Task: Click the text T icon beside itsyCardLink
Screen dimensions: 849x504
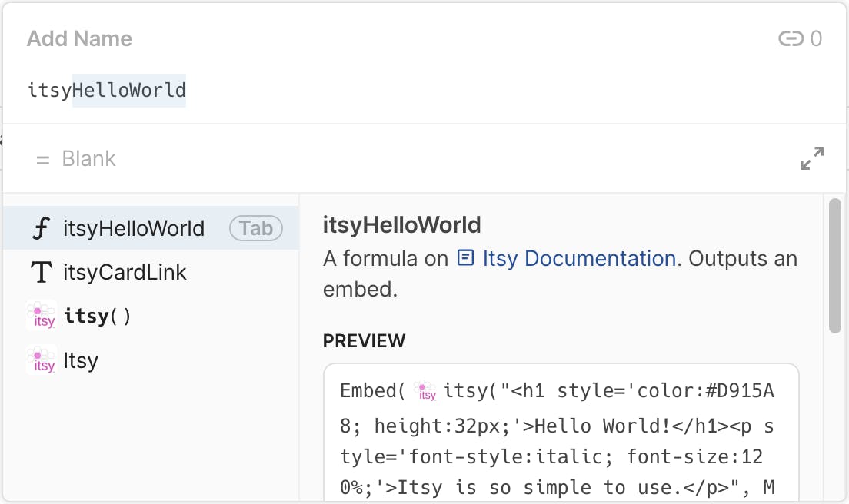Action: [x=42, y=272]
